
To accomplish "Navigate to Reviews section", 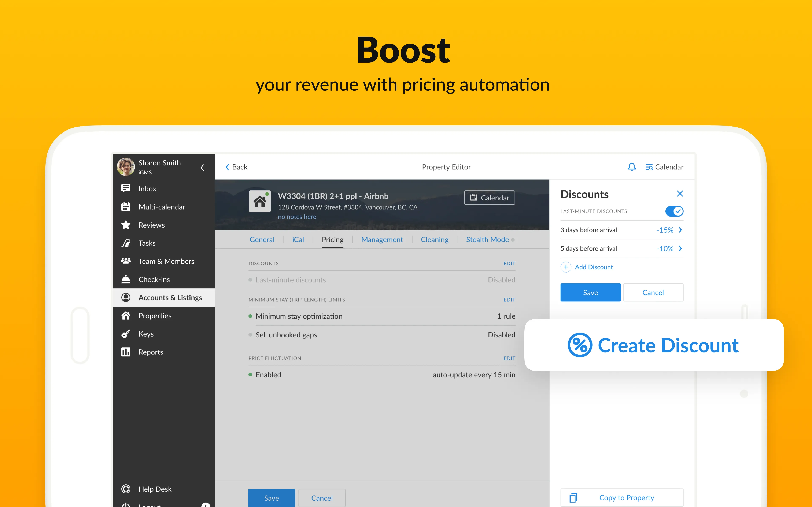I will point(151,224).
